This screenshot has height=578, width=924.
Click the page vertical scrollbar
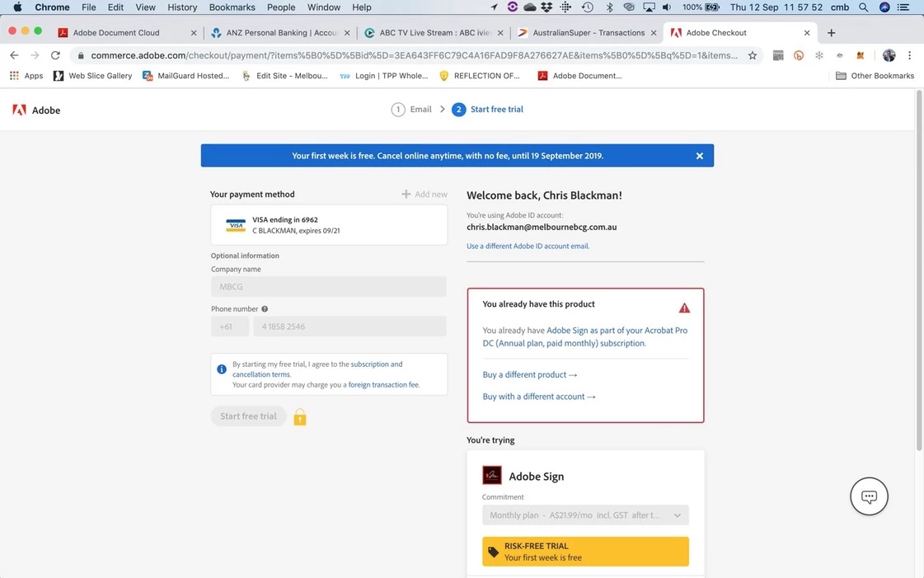pyautogui.click(x=919, y=271)
